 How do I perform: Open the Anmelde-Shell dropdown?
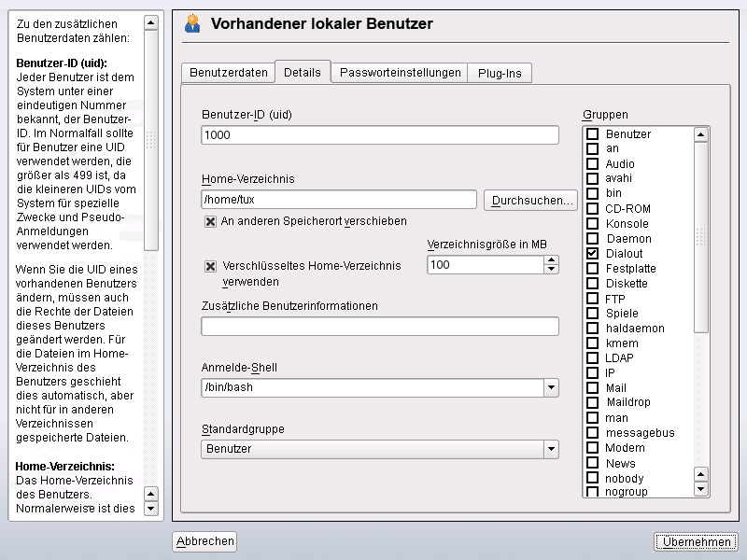[551, 387]
